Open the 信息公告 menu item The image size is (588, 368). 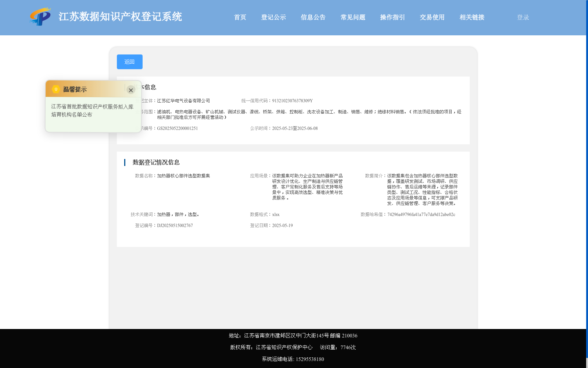coord(313,17)
